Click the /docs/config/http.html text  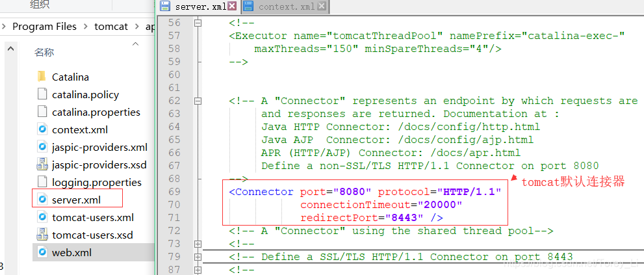[x=469, y=127]
